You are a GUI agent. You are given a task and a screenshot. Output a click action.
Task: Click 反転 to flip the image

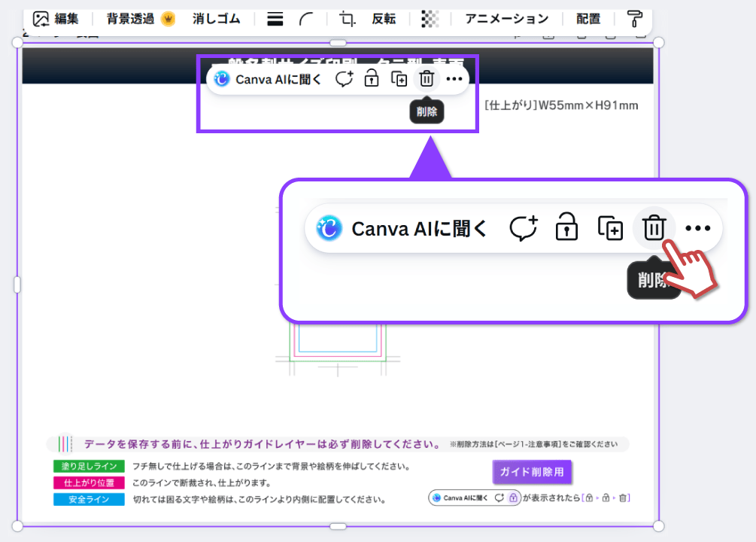(x=384, y=19)
